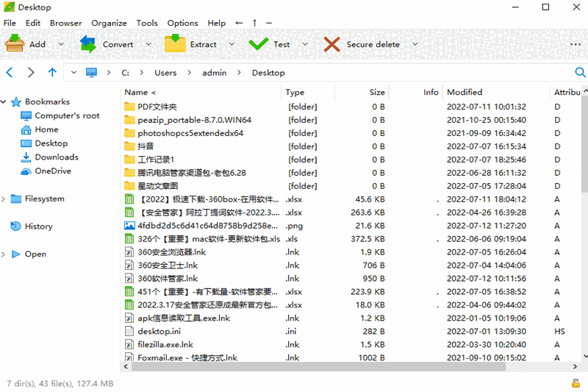Image resolution: width=588 pixels, height=392 pixels.
Task: Expand the Open tree node
Action: (x=5, y=254)
